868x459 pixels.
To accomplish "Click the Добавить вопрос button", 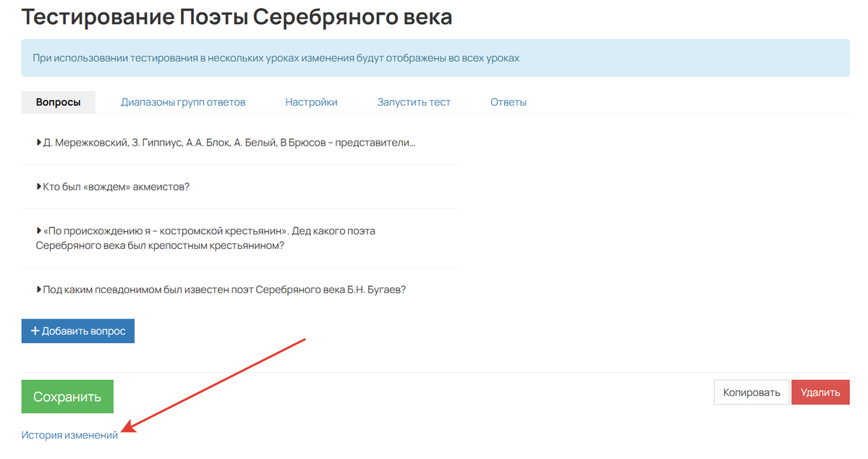I will (78, 331).
